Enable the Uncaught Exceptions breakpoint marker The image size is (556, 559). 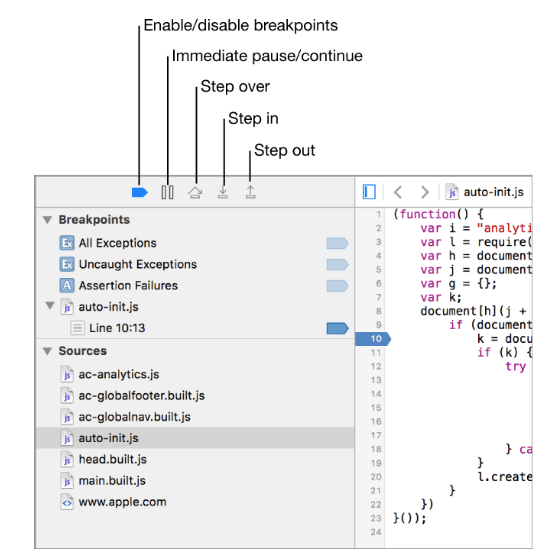pos(337,265)
